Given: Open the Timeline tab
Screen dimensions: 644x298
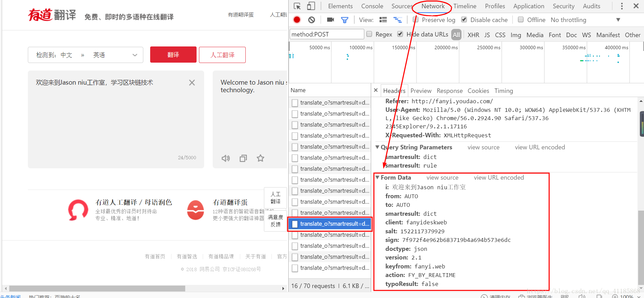Looking at the screenshot, I should pos(465,6).
